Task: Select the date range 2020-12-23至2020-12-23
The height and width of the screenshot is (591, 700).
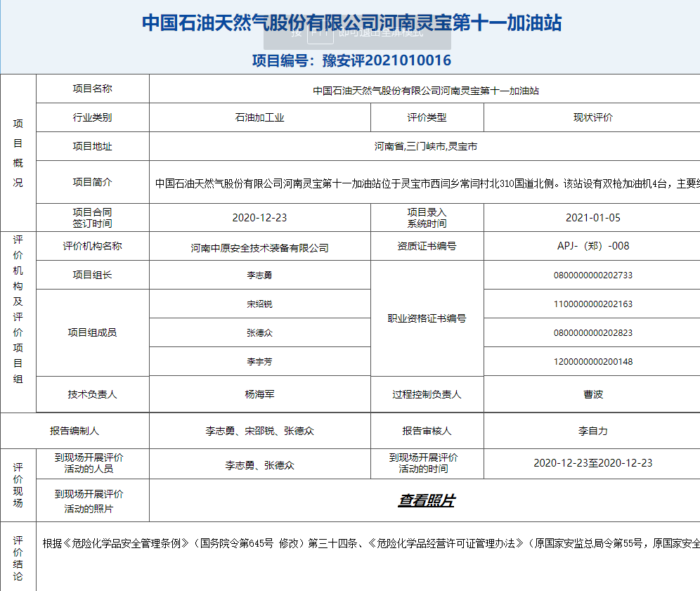Action: coord(593,463)
